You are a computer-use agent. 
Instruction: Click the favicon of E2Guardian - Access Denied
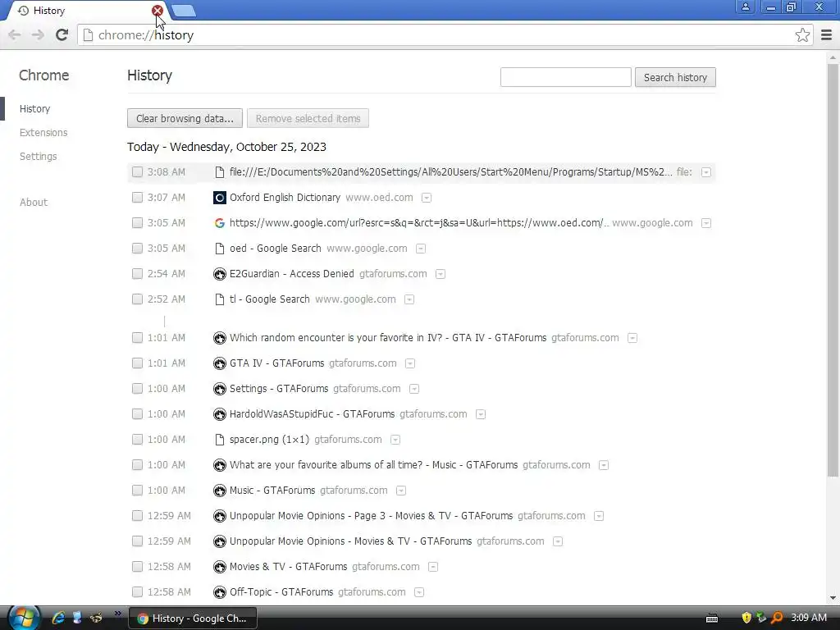pyautogui.click(x=220, y=274)
